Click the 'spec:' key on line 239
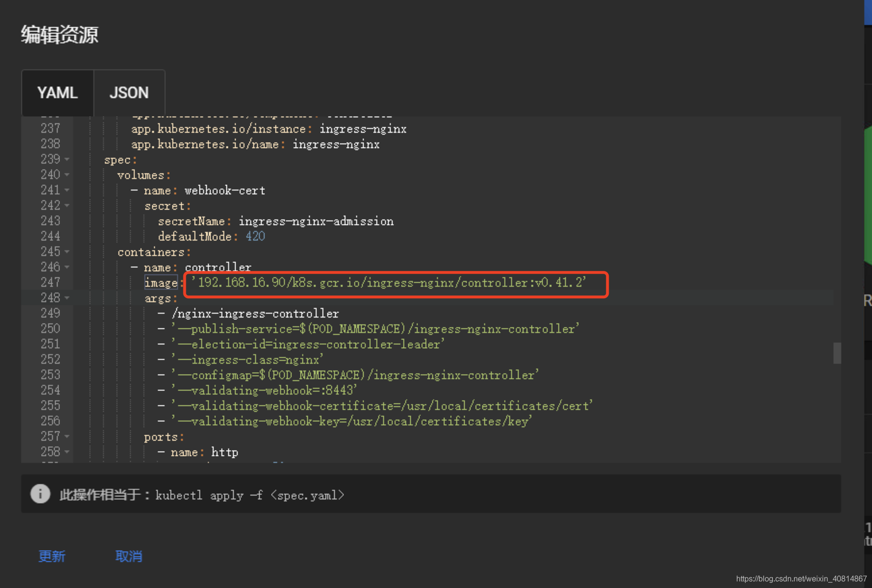Screen dimensions: 872x588 click(x=120, y=160)
